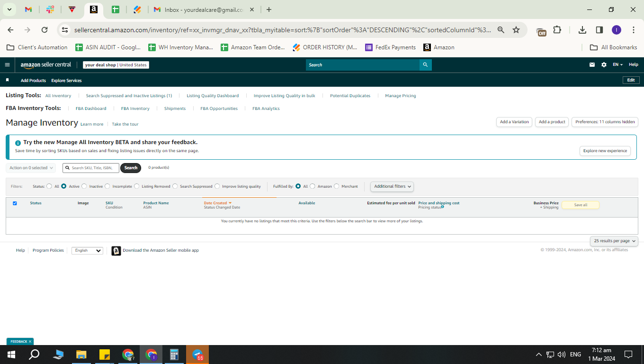Open the purple Chrome profile avatar
Viewport: 644px width, 364px height.
[616, 30]
